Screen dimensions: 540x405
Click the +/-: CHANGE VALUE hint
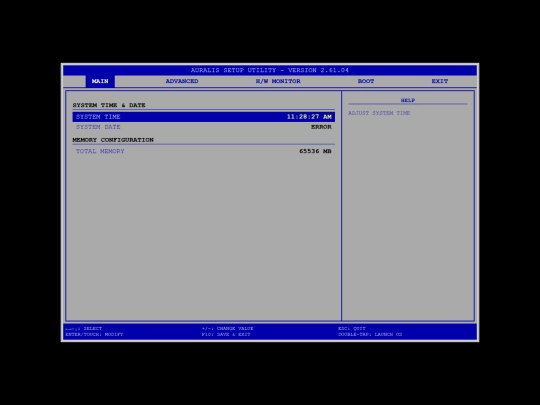tap(228, 329)
